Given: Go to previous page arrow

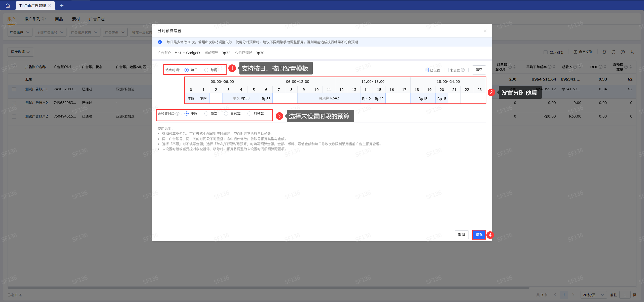Looking at the screenshot, I should click(x=555, y=295).
